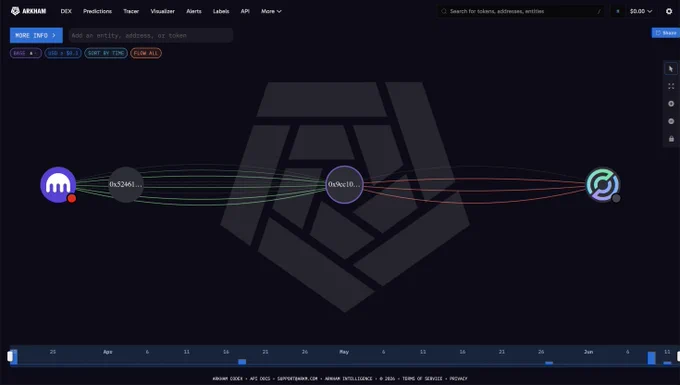
Task: Open the Tracer tool
Action: point(131,11)
